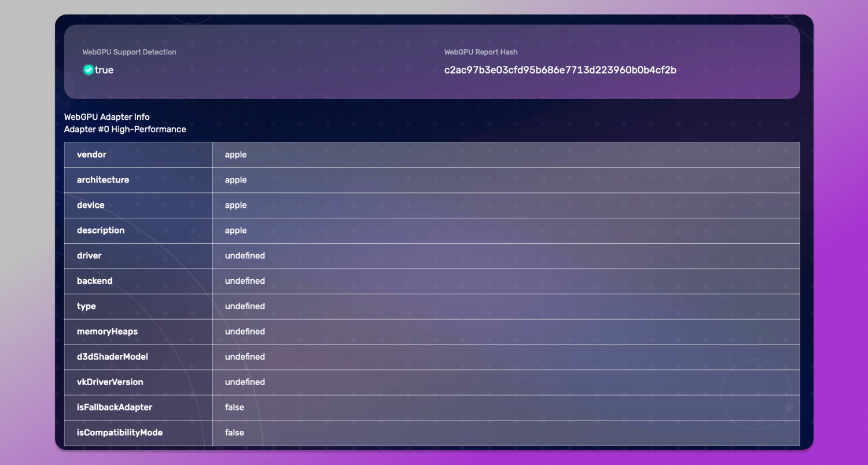The height and width of the screenshot is (465, 868).
Task: Select the Adapter #0 High-Performance label
Action: 125,129
